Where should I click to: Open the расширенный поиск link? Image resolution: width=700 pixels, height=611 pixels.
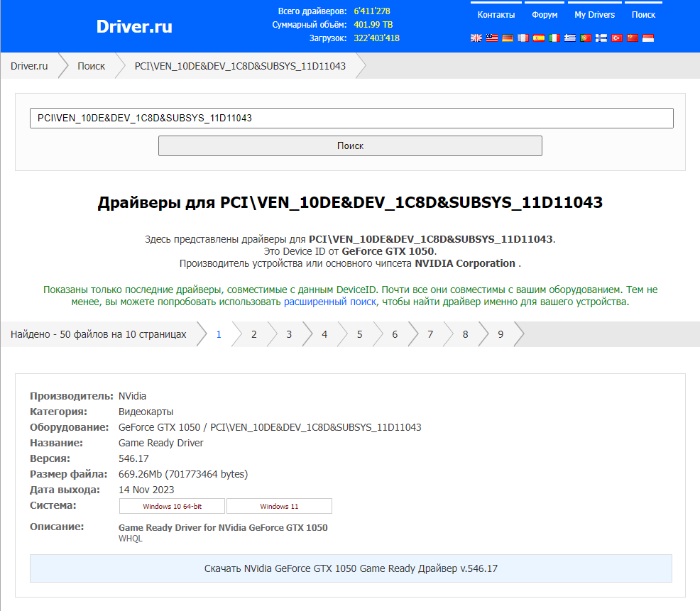click(x=330, y=302)
